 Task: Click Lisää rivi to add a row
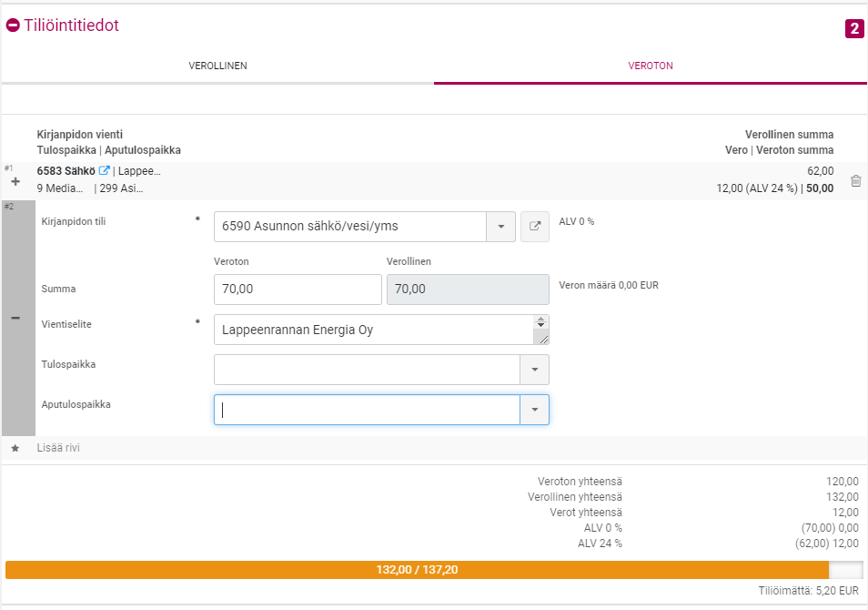pyautogui.click(x=65, y=448)
